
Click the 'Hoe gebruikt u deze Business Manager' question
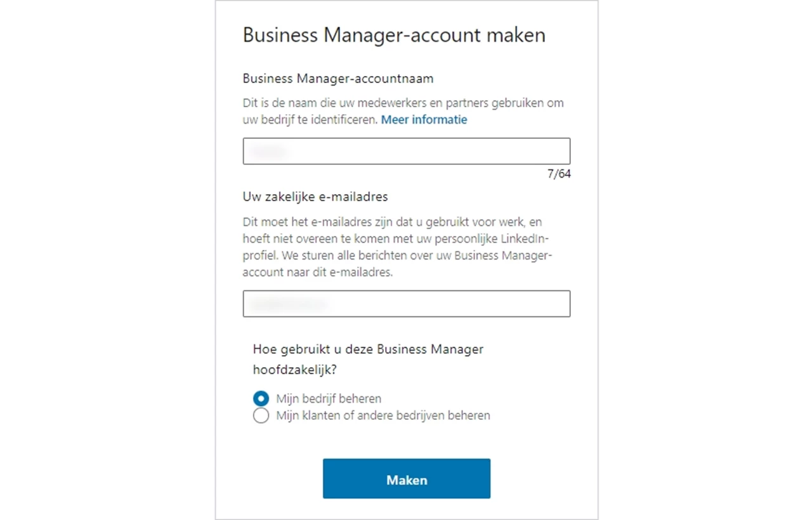(368, 349)
